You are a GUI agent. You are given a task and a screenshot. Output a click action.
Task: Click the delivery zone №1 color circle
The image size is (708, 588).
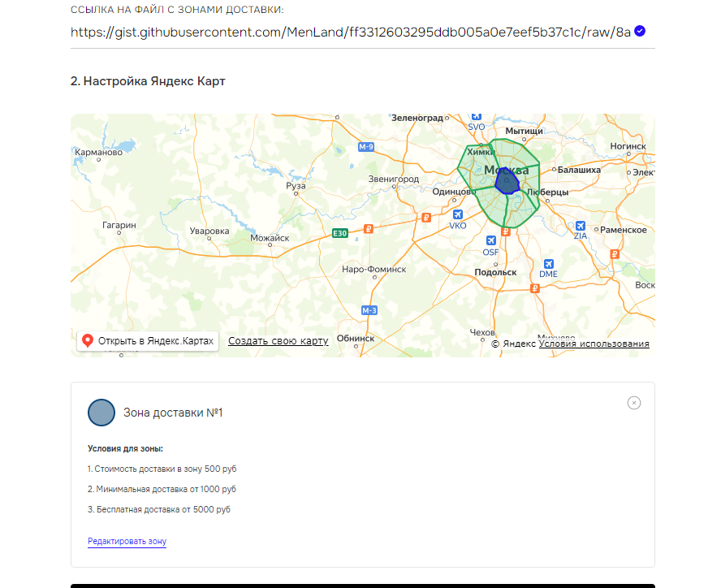click(101, 413)
